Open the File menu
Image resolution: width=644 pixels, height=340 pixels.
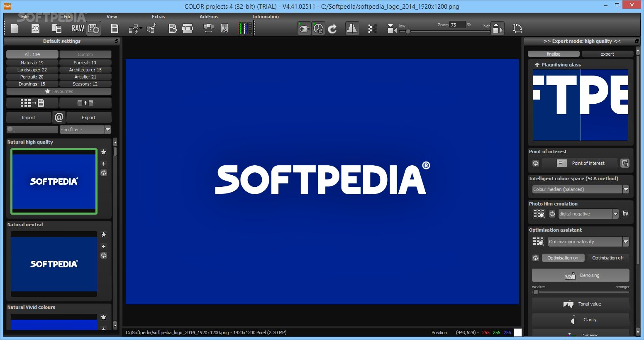25,17
